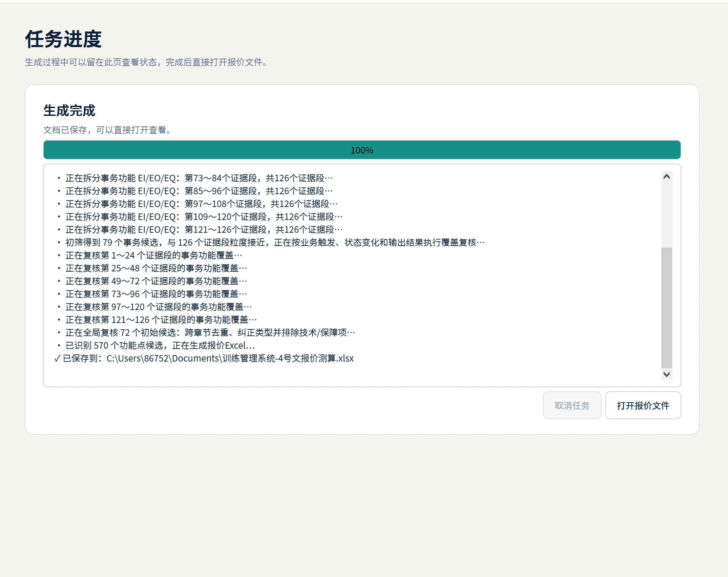Open the quotation file with 打开报价文件
This screenshot has width=728, height=577.
click(643, 405)
